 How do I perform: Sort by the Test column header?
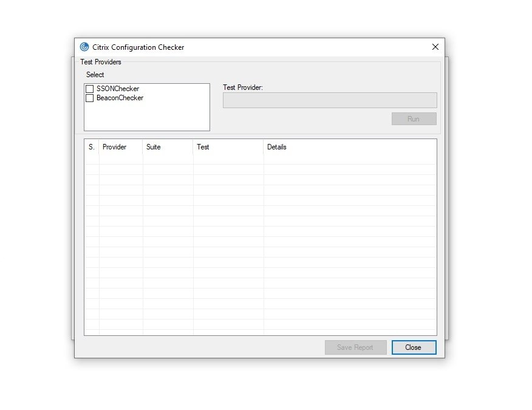[228, 147]
